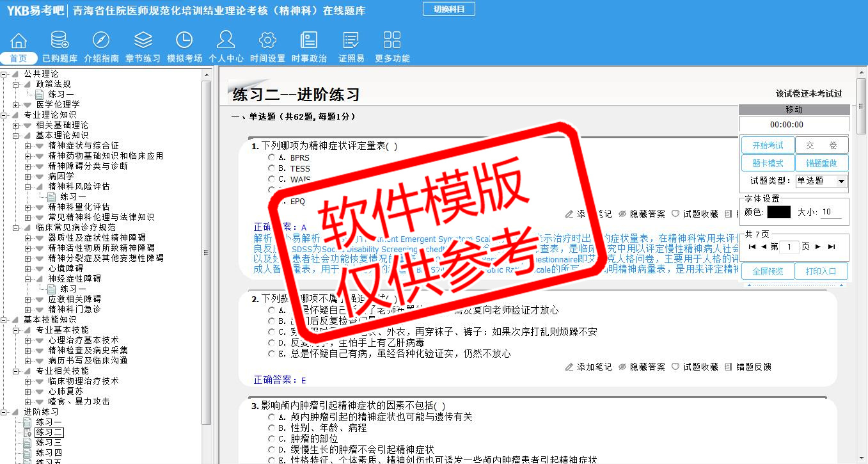Choose option B 性别、年龄、病程 in question 3
Screen dimensions: 868x464
(x=272, y=428)
